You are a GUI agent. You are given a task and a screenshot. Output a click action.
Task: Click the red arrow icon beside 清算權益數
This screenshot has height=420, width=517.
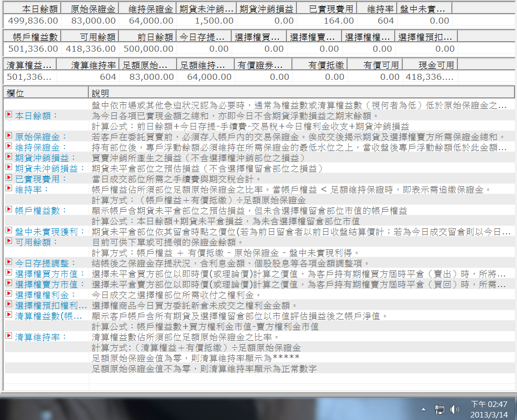click(x=9, y=315)
